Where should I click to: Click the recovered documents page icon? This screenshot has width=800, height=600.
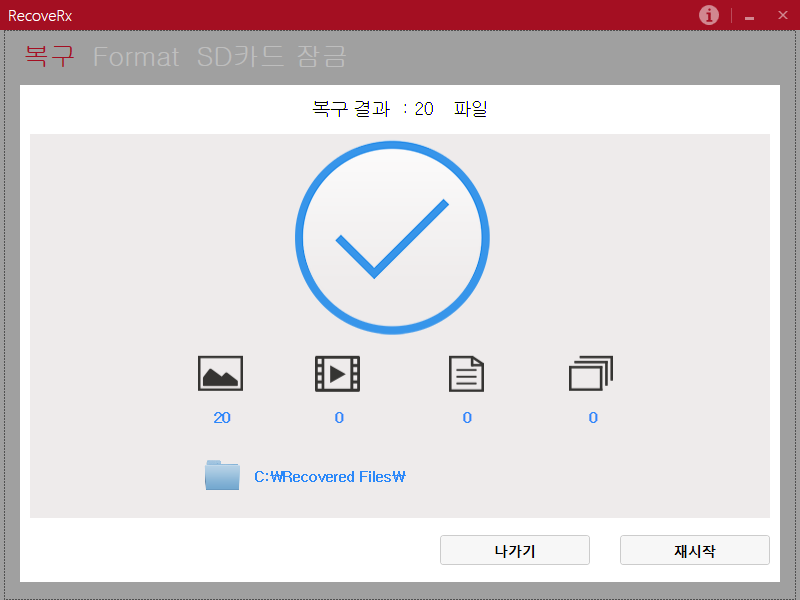[x=466, y=374]
